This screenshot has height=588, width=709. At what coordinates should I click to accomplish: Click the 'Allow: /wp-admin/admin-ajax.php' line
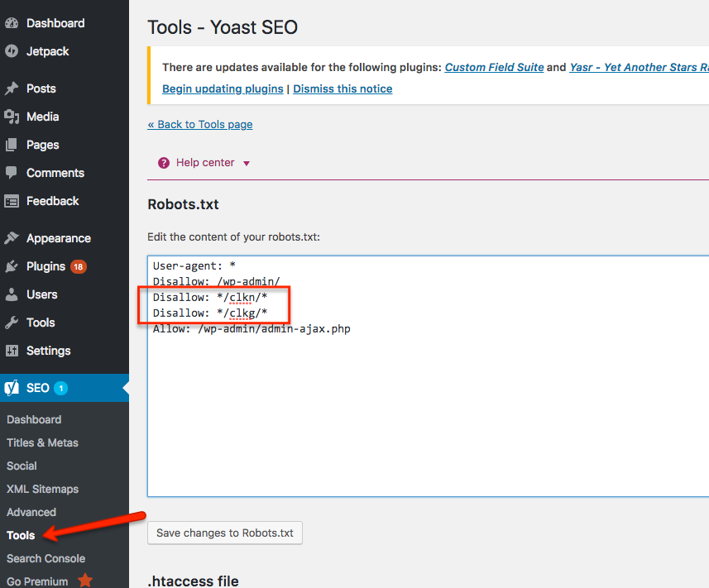coord(252,328)
